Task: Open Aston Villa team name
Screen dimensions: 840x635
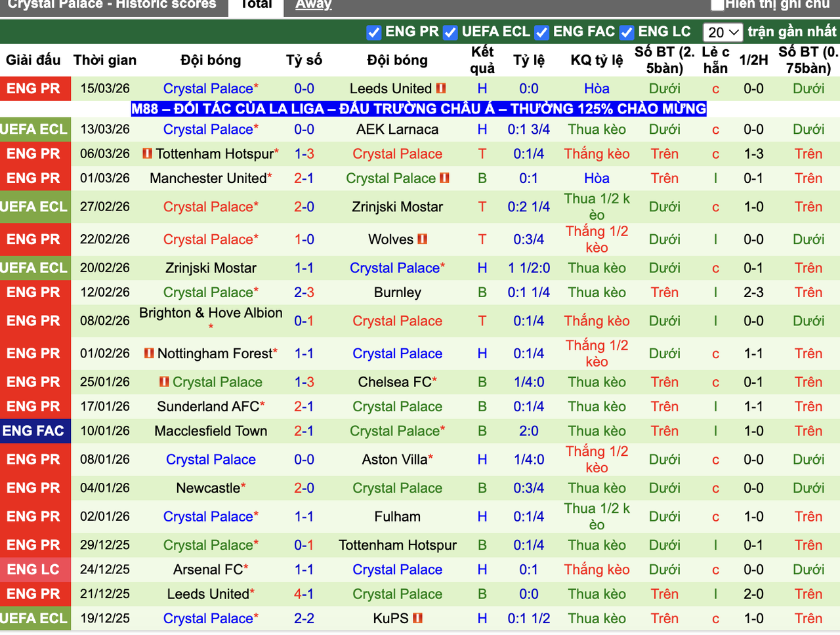Action: click(x=394, y=459)
